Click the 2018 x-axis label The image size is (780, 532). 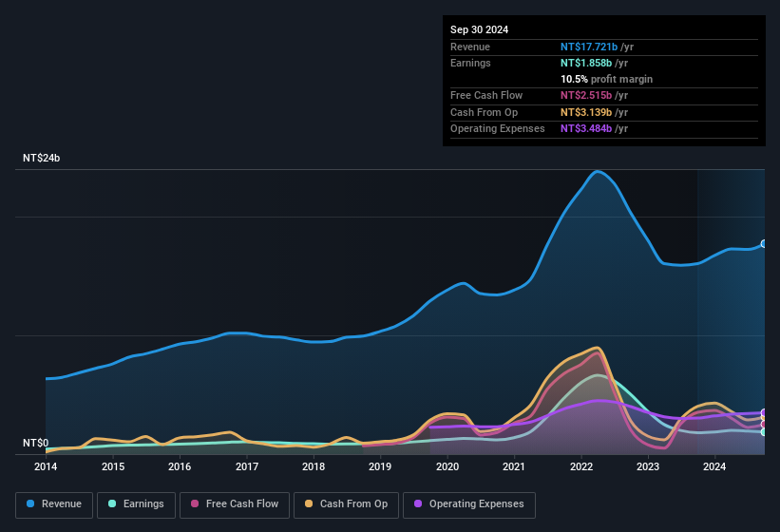(314, 466)
